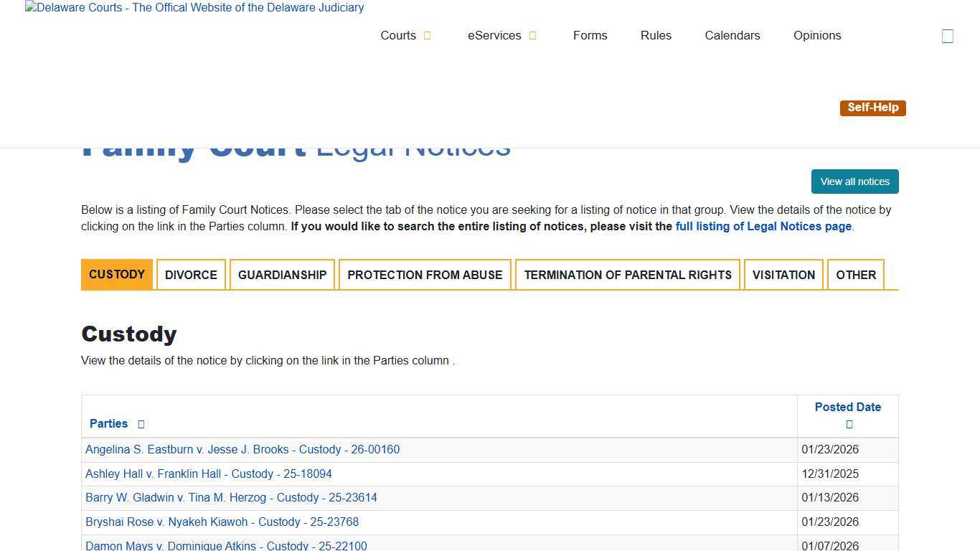Go to the Calendars page
The image size is (980, 551).
click(x=732, y=36)
